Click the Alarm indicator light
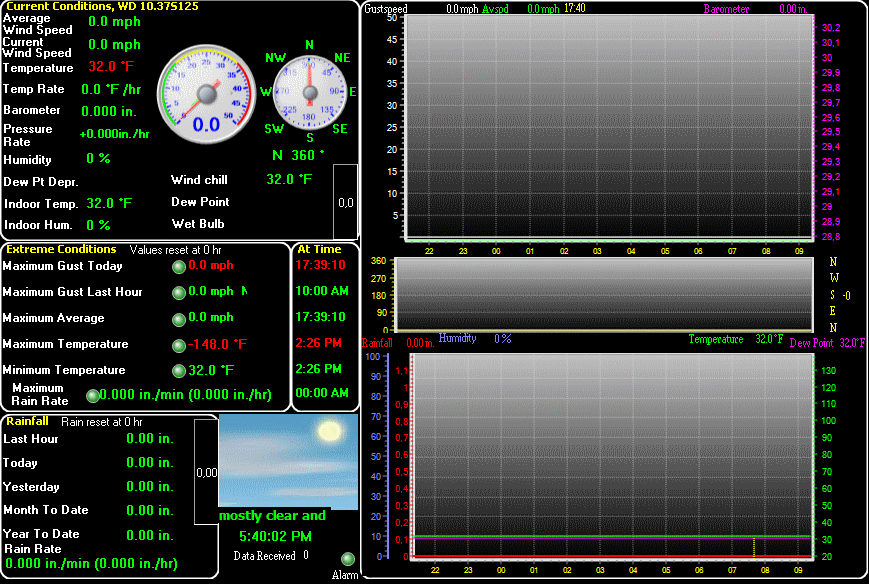This screenshot has width=869, height=584. [x=348, y=560]
